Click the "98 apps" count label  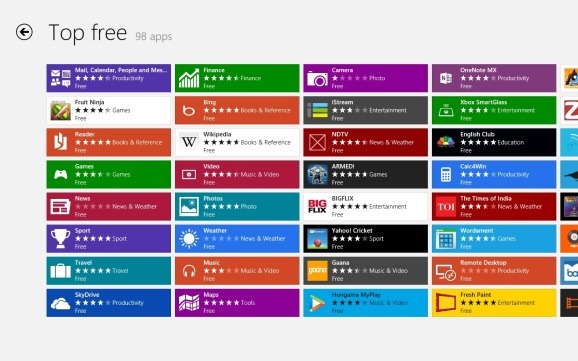coord(154,37)
